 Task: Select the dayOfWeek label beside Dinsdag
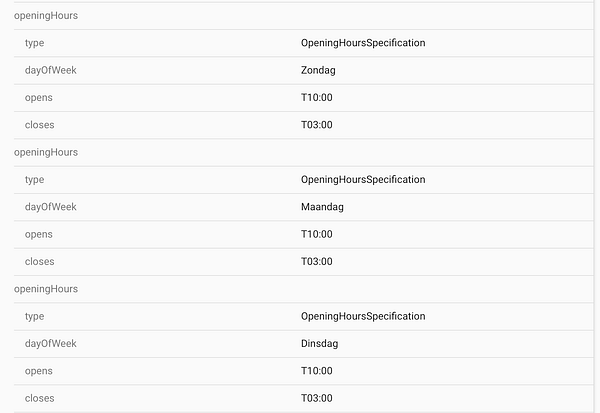pos(50,344)
